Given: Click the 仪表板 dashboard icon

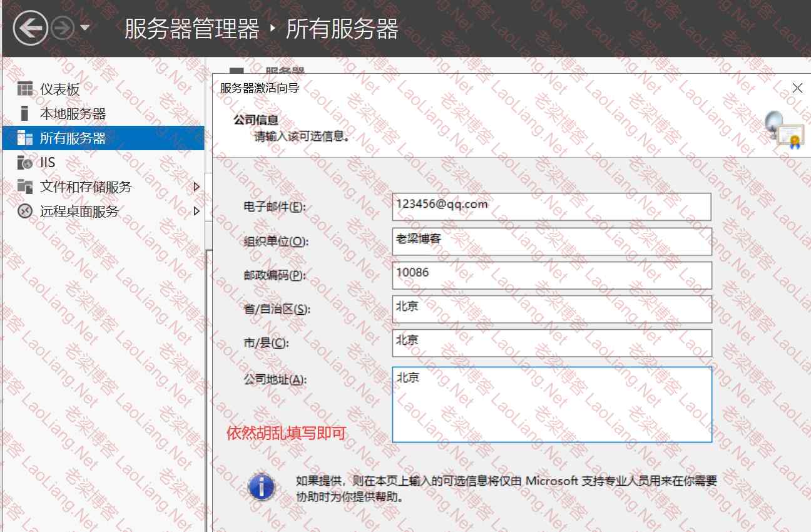Looking at the screenshot, I should pos(25,89).
